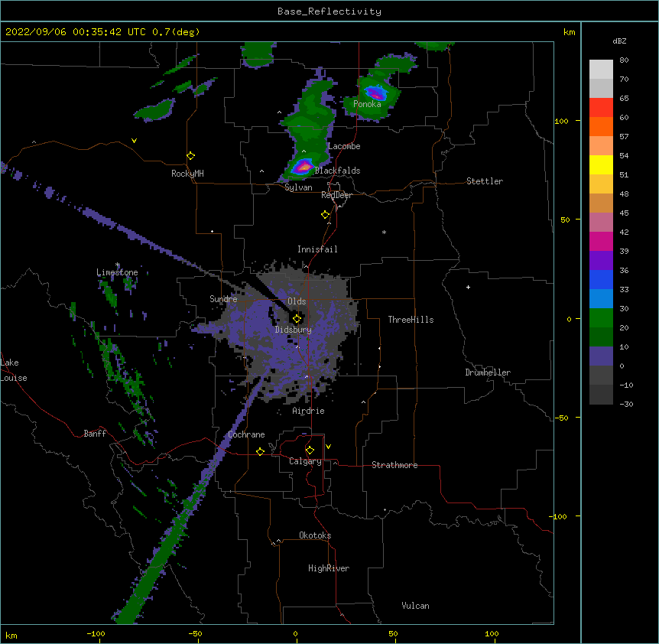Viewport: 659px width, 644px height.
Task: Select the intense storm core left of Blackfalds
Action: click(303, 167)
